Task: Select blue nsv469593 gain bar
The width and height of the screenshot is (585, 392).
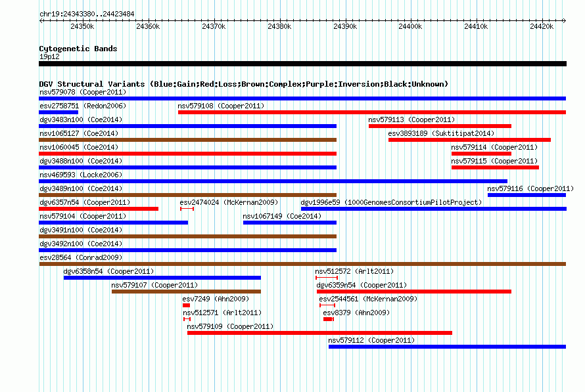Action: pyautogui.click(x=273, y=181)
